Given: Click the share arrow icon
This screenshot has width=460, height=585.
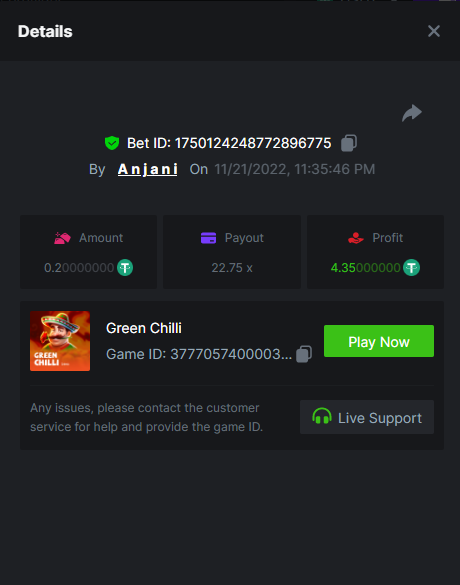Looking at the screenshot, I should [x=412, y=113].
